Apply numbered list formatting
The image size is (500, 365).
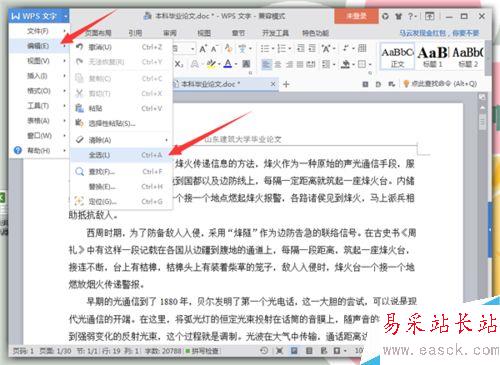pyautogui.click(x=282, y=49)
